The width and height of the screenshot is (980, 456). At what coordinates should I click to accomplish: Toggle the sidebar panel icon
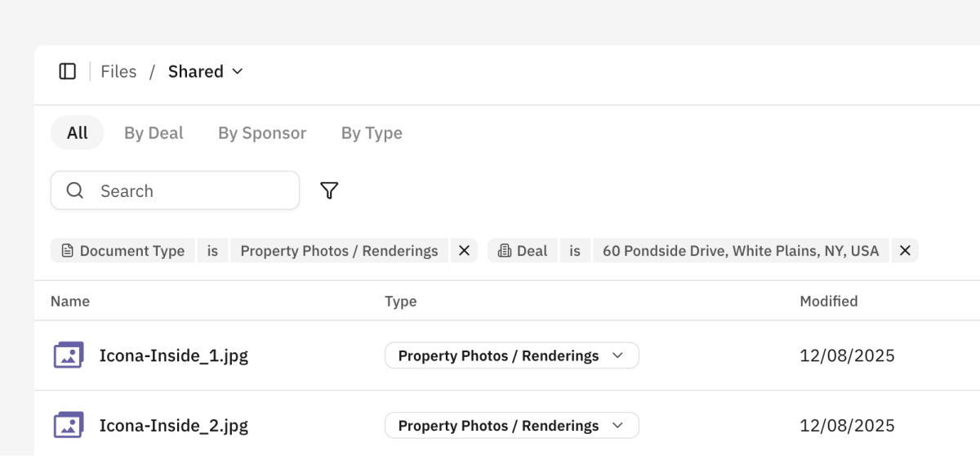pyautogui.click(x=68, y=72)
